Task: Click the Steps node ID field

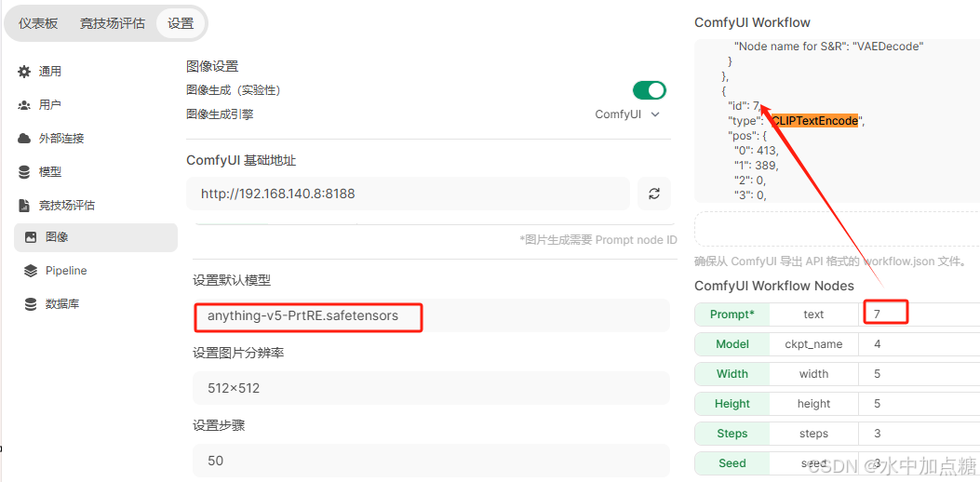Action: tap(919, 434)
